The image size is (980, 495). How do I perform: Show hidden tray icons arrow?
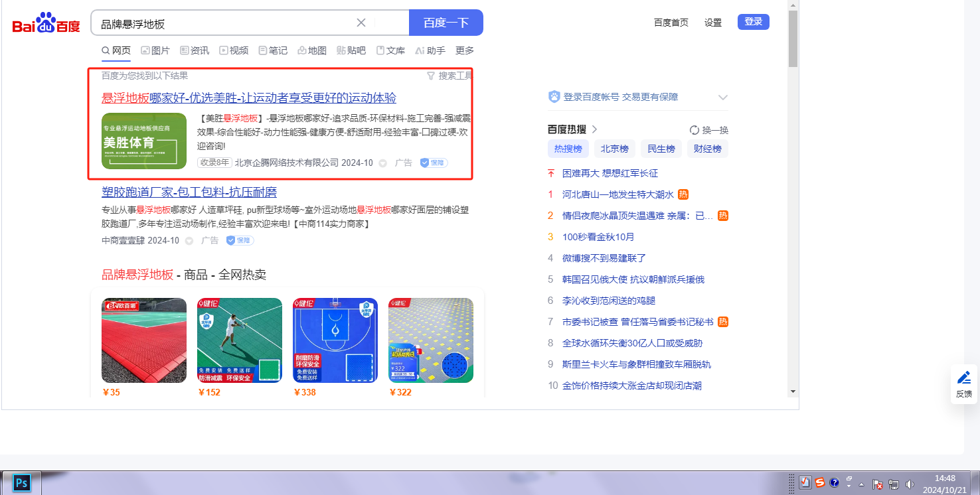click(862, 484)
